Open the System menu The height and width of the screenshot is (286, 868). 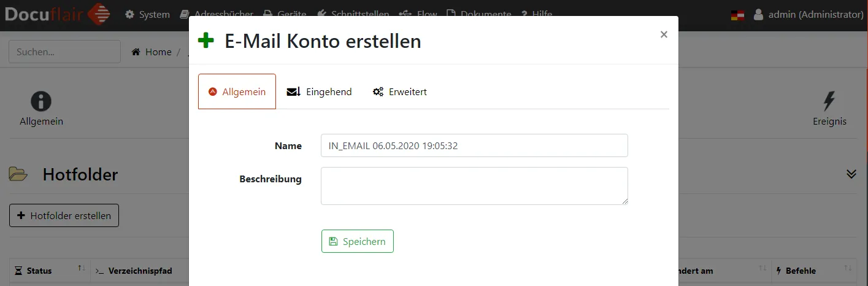pyautogui.click(x=147, y=14)
